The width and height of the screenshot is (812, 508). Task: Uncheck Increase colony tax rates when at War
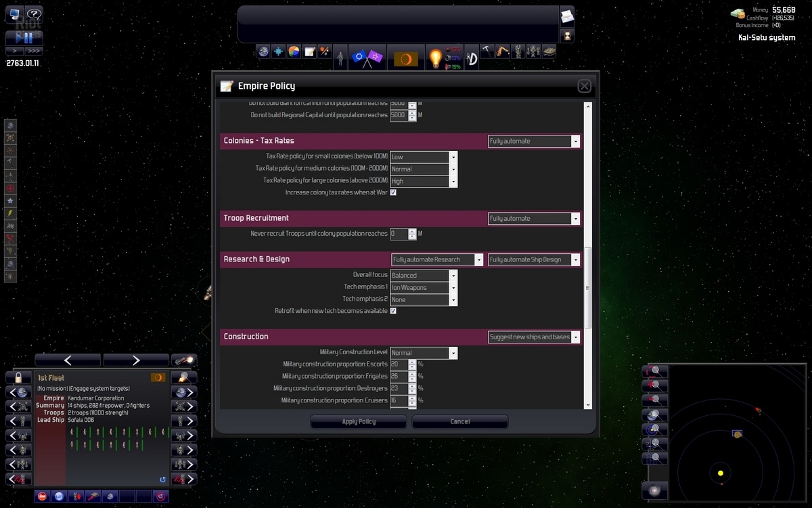coord(393,192)
